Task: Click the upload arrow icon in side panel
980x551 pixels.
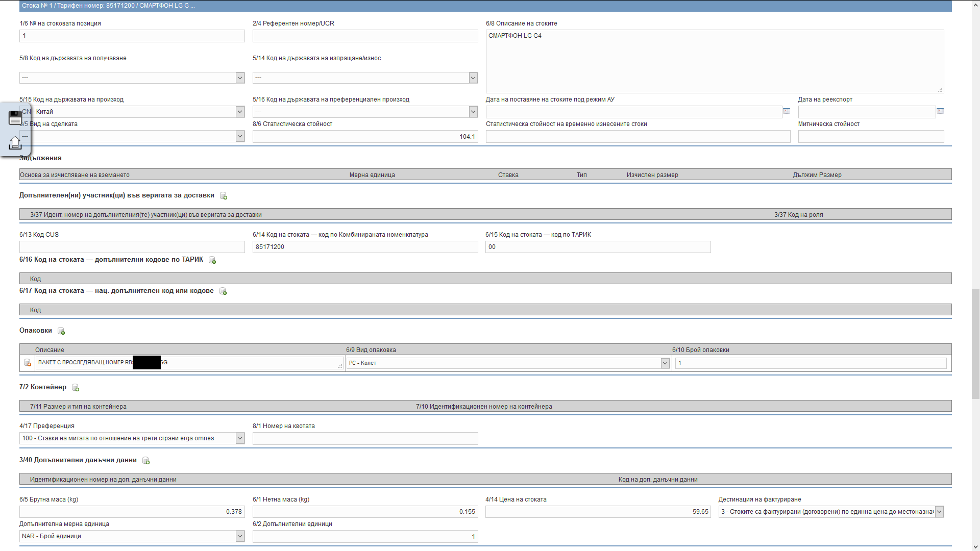Action: 15,143
